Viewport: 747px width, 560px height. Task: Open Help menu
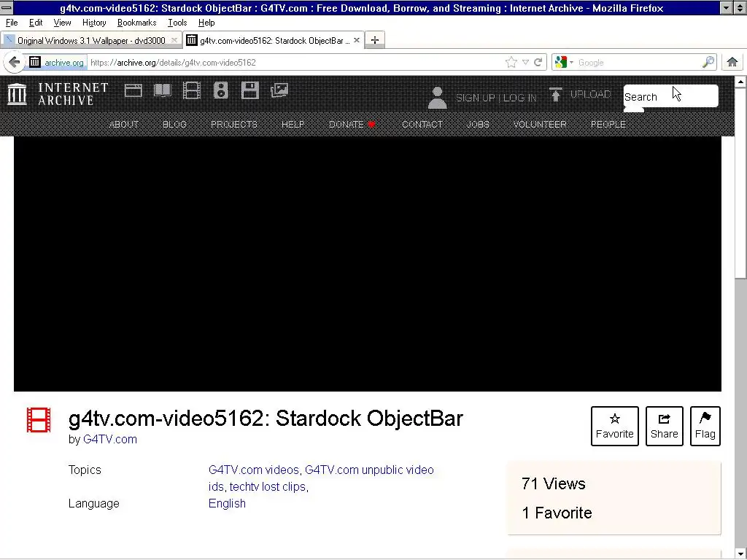pyautogui.click(x=206, y=23)
